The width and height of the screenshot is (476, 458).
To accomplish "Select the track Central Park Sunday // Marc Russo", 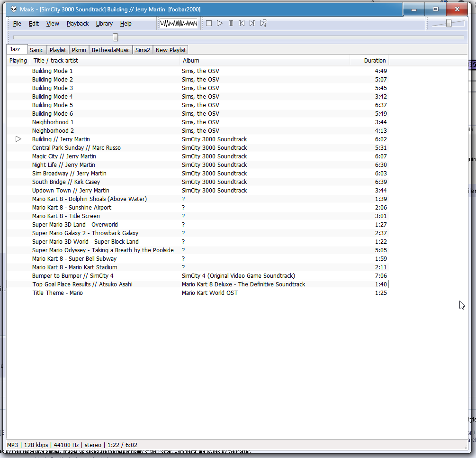I will click(x=198, y=148).
